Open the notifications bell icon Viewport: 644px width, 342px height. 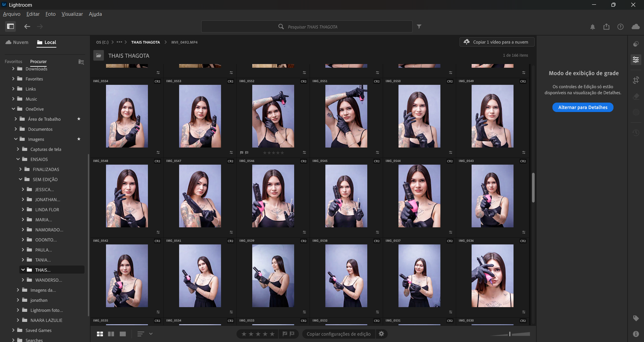[x=592, y=27]
